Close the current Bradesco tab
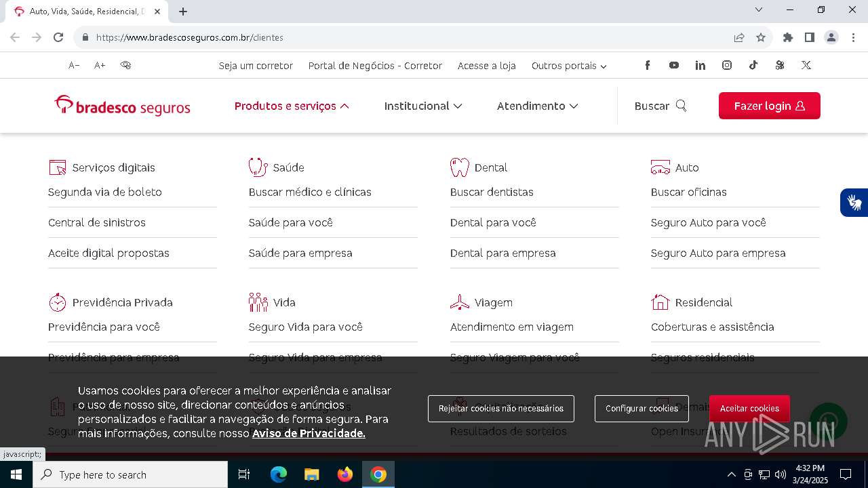This screenshot has height=488, width=868. [157, 11]
